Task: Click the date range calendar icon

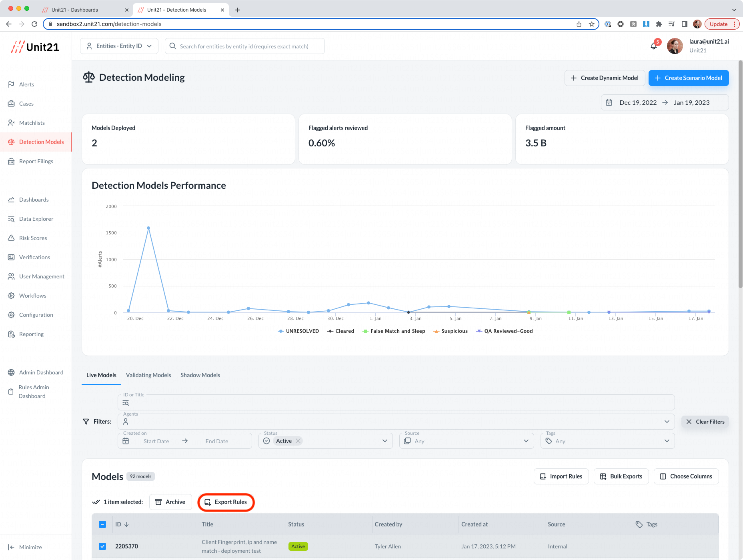Action: click(609, 102)
